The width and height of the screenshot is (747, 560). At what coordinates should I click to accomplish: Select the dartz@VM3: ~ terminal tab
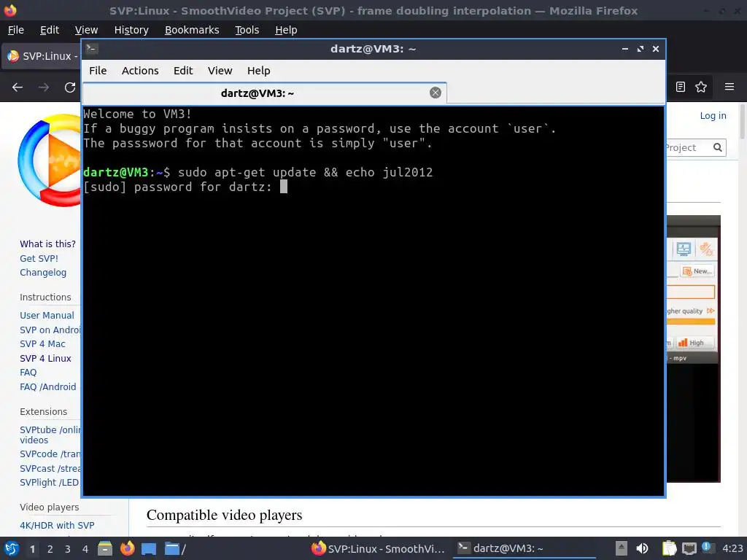[x=258, y=93]
